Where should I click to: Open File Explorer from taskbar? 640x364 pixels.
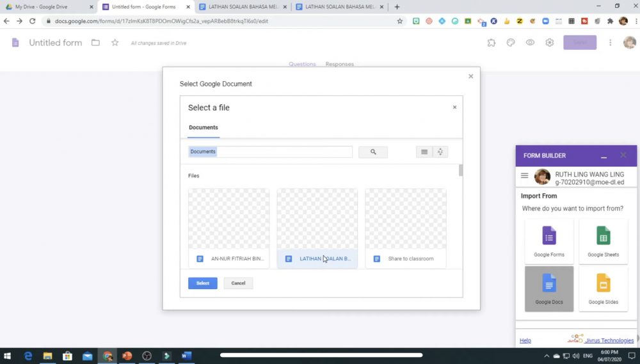pos(48,356)
